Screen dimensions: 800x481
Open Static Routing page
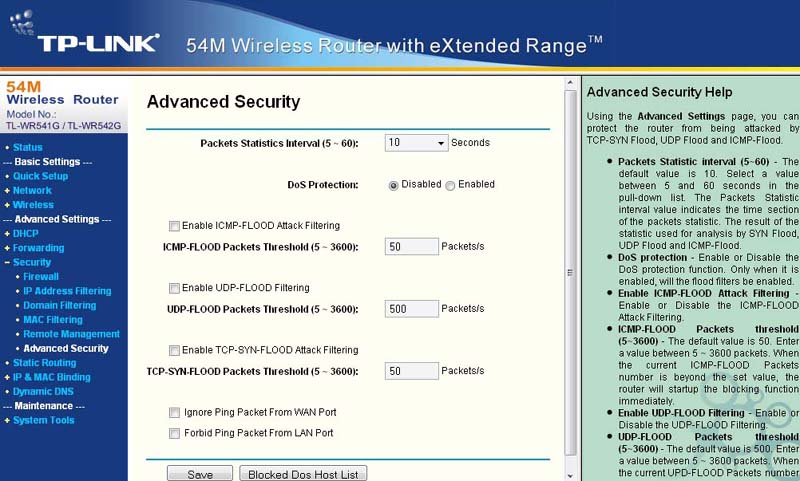(x=44, y=363)
